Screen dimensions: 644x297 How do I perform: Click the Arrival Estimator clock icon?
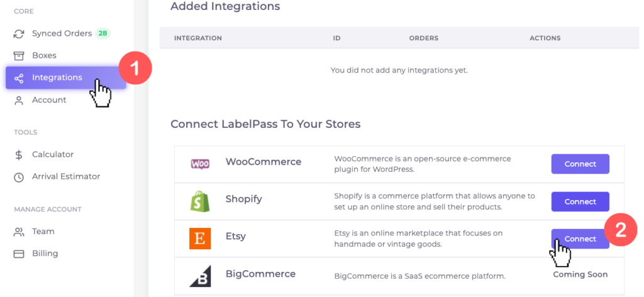[18, 177]
